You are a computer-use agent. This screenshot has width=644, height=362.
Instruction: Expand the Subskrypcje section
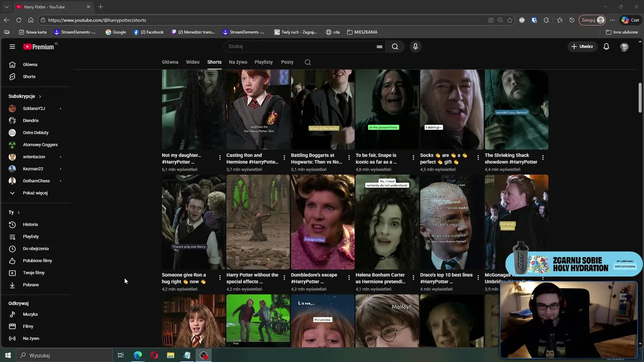pyautogui.click(x=25, y=96)
